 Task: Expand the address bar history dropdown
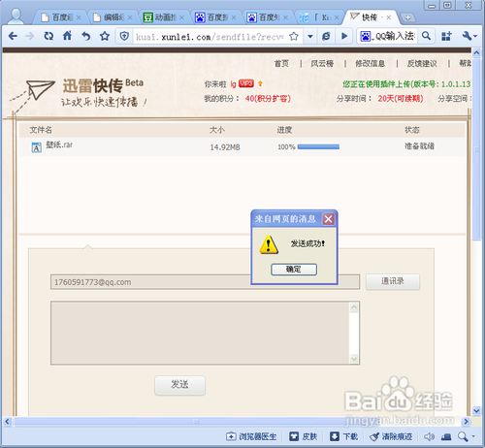click(310, 36)
